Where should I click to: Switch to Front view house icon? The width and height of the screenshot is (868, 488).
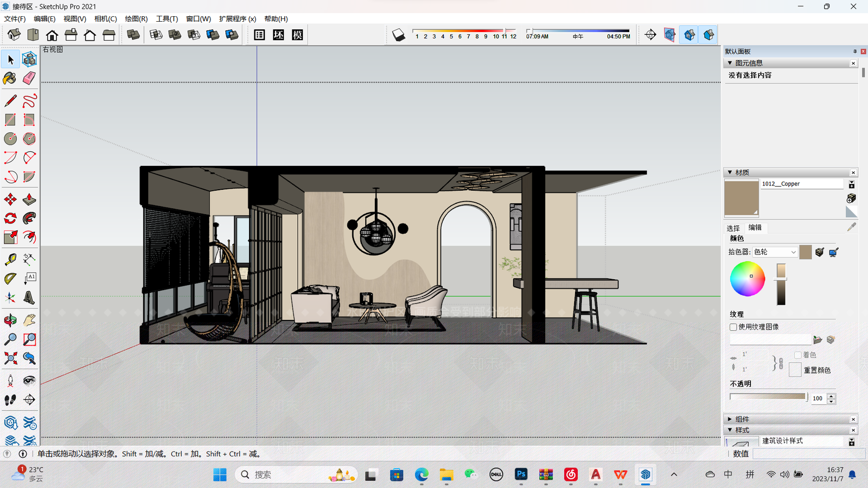(x=52, y=35)
